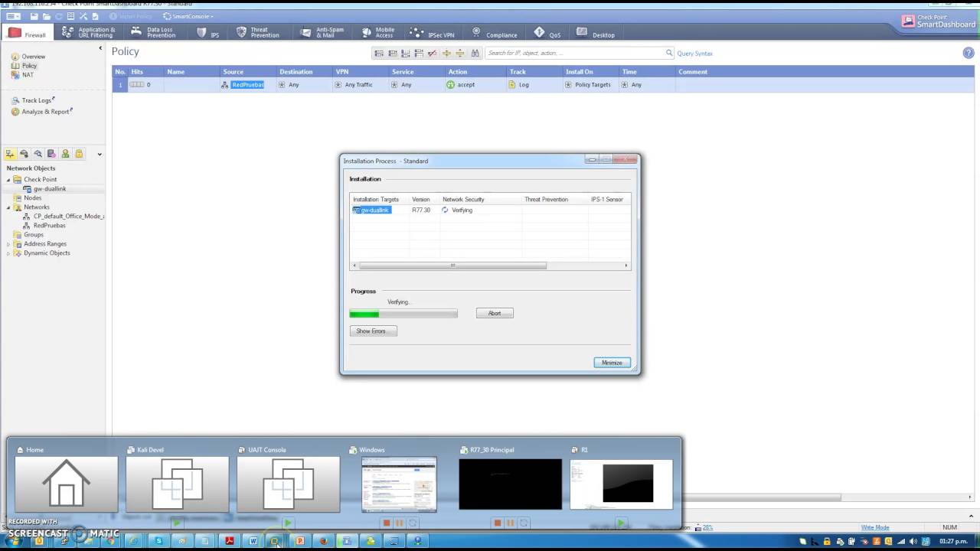Image resolution: width=980 pixels, height=551 pixels.
Task: Switch to the IPS tab
Action: [208, 34]
